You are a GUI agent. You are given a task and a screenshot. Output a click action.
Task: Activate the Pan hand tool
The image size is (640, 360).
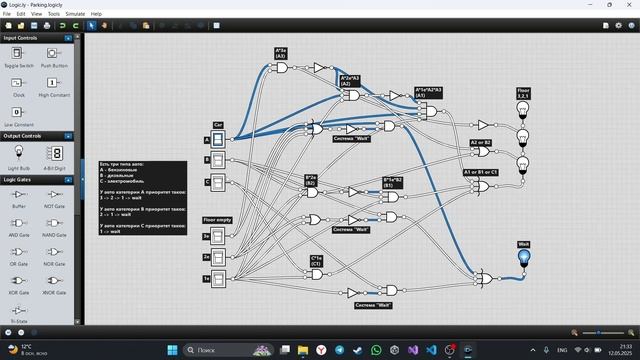[104, 26]
